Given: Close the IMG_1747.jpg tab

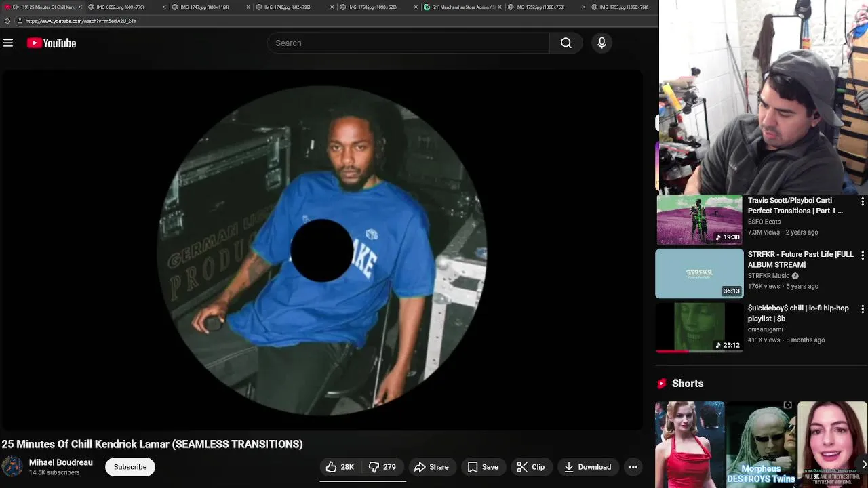Looking at the screenshot, I should point(248,7).
